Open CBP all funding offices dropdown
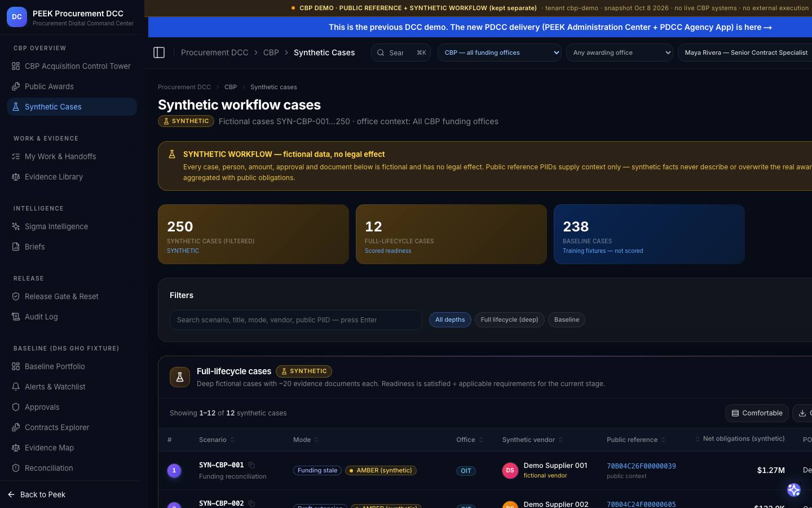The image size is (812, 508). pyautogui.click(x=500, y=52)
